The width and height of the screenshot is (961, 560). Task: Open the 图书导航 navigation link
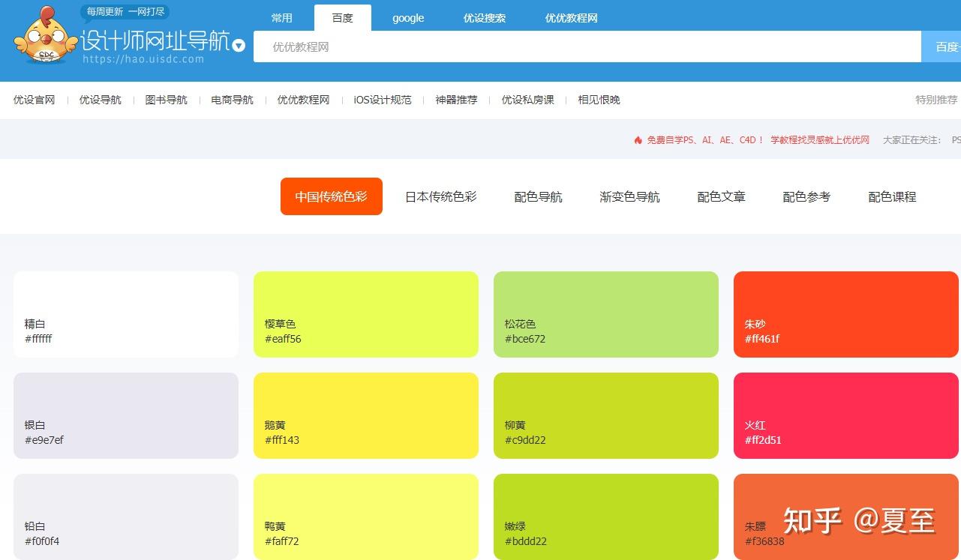(165, 99)
